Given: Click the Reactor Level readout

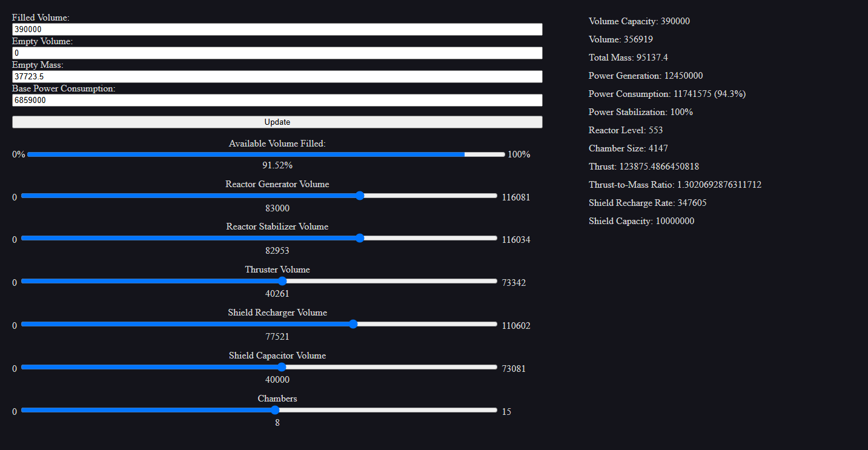Looking at the screenshot, I should [x=626, y=130].
